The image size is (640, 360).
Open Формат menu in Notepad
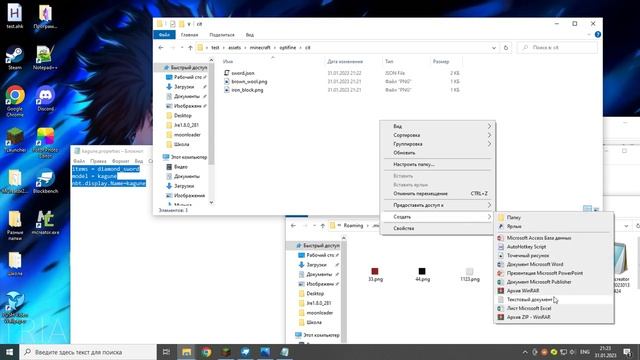tap(120, 161)
